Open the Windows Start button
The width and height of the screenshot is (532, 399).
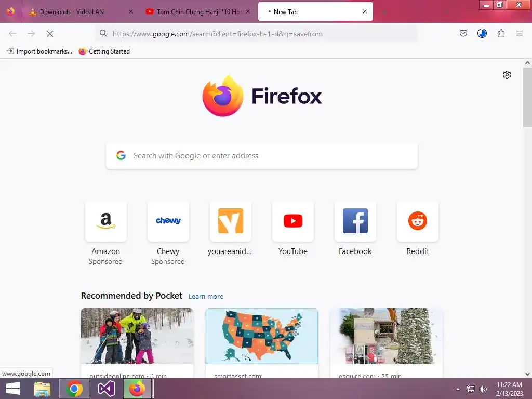(x=13, y=389)
